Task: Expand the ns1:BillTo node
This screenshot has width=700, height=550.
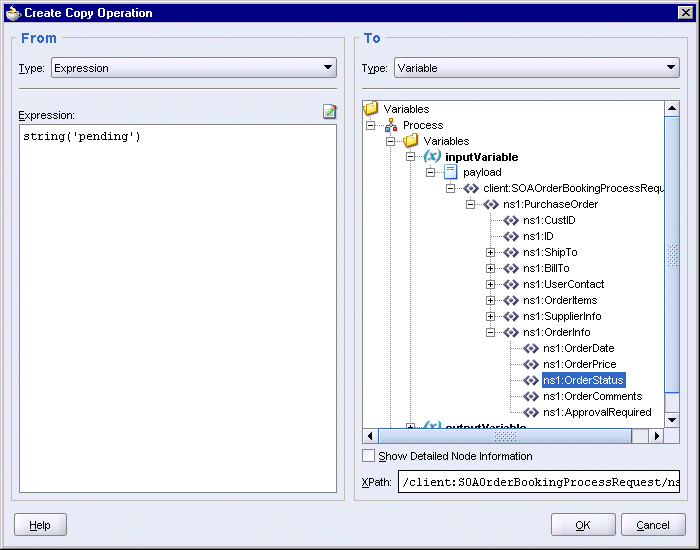Action: tap(491, 269)
